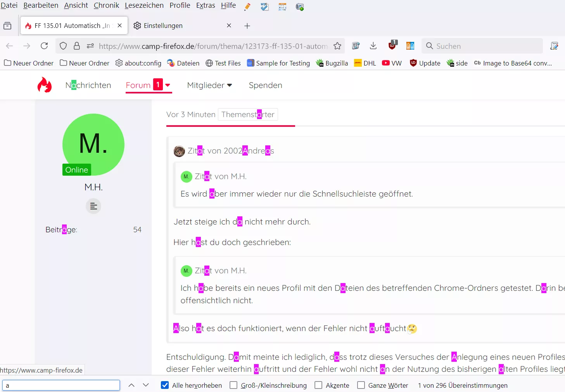Click 2002Andreas avatar in quote header
This screenshot has height=392, width=565.
tap(179, 151)
